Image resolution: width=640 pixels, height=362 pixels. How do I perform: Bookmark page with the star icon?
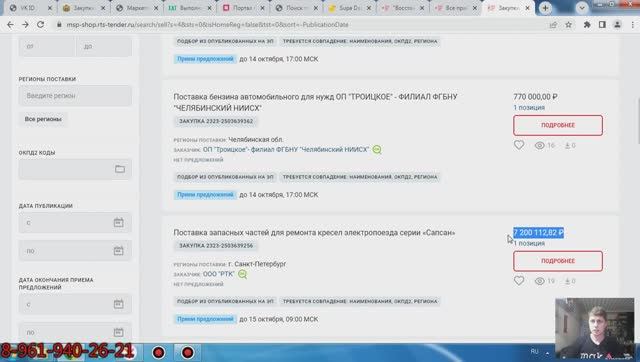[x=568, y=25]
